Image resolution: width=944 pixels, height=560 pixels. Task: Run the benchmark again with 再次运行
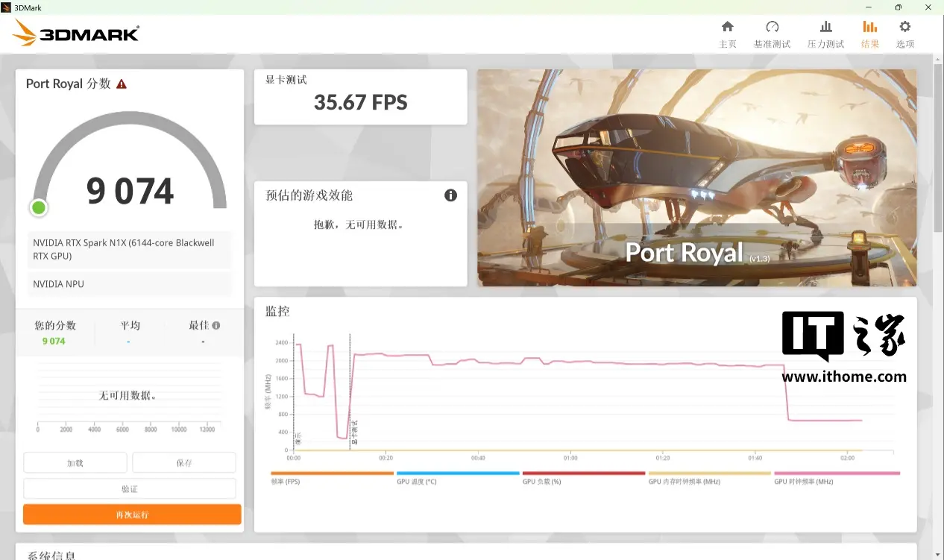tap(132, 515)
